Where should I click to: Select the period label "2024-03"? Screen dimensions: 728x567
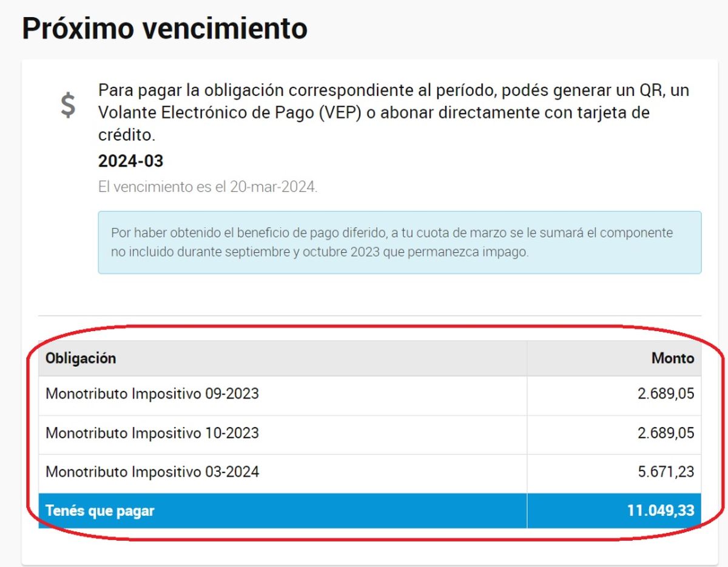coord(131,161)
